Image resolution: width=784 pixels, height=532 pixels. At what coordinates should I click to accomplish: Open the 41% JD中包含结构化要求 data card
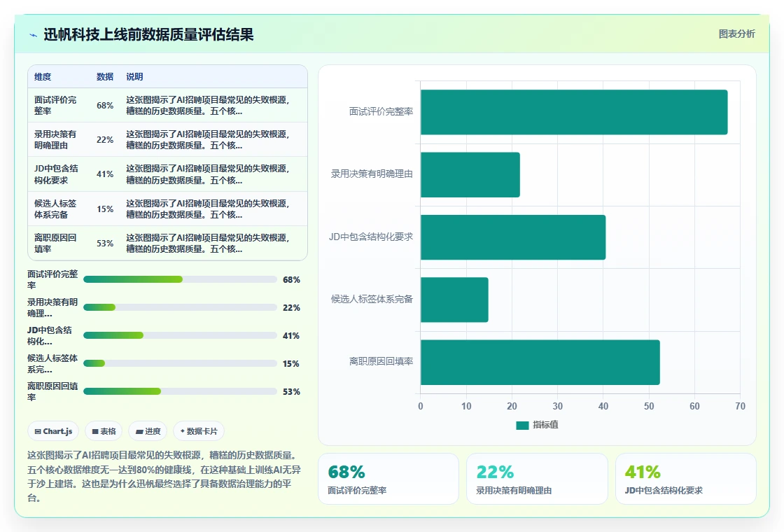point(685,479)
